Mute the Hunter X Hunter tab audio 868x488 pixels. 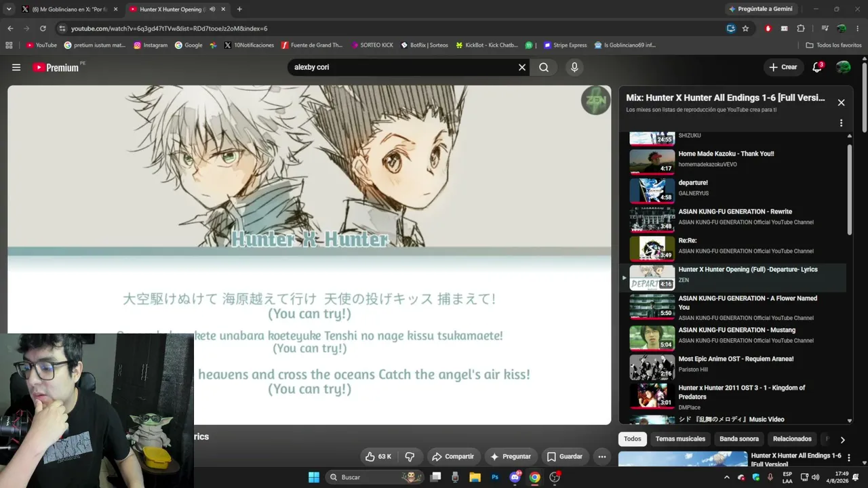point(212,9)
